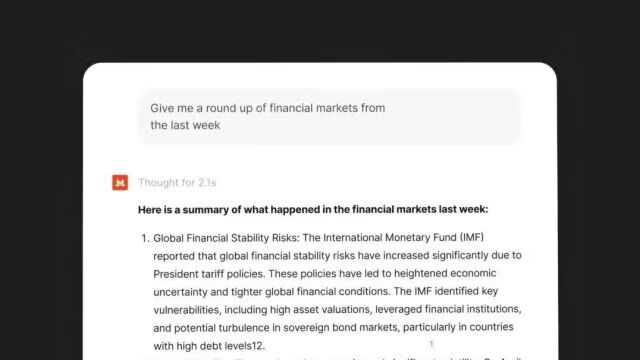
Task: Click the small citation marker "1"
Action: (x=431, y=344)
